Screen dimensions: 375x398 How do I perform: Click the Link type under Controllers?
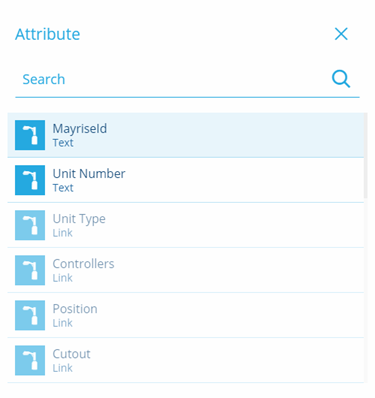(x=63, y=278)
